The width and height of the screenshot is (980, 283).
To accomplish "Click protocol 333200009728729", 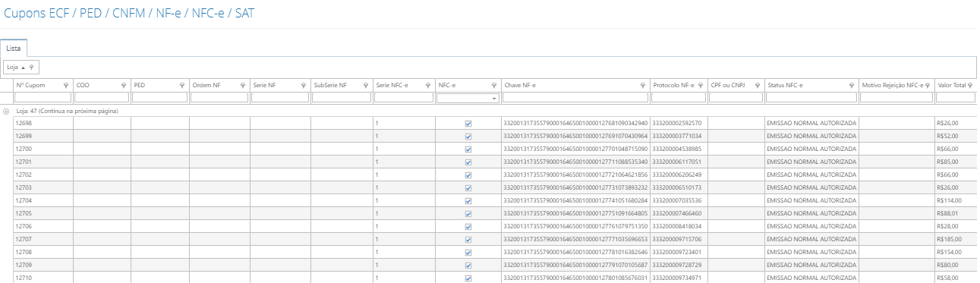I will (x=677, y=266).
